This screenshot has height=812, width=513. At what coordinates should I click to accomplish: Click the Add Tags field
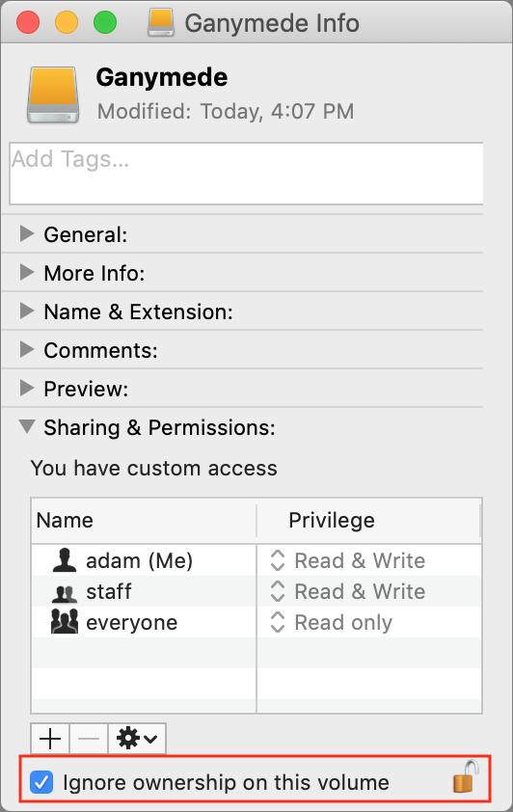247,174
